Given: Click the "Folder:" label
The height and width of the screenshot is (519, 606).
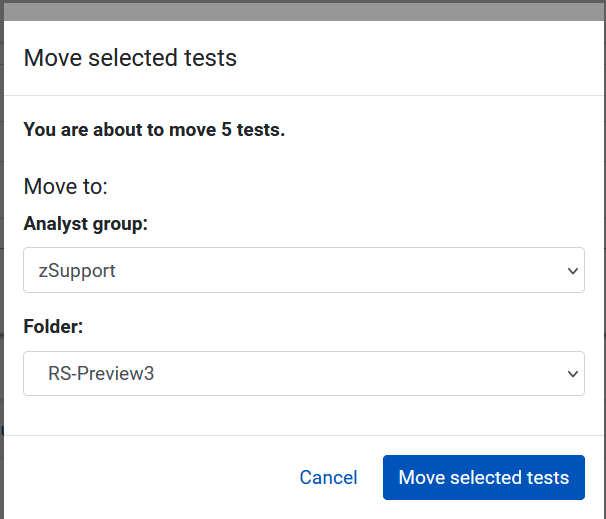Looking at the screenshot, I should pos(53,327).
